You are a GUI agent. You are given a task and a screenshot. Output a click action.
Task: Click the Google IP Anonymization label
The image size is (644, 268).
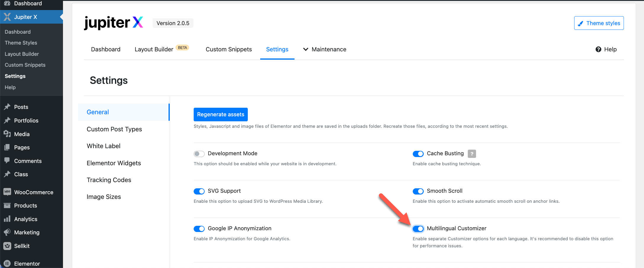point(240,228)
